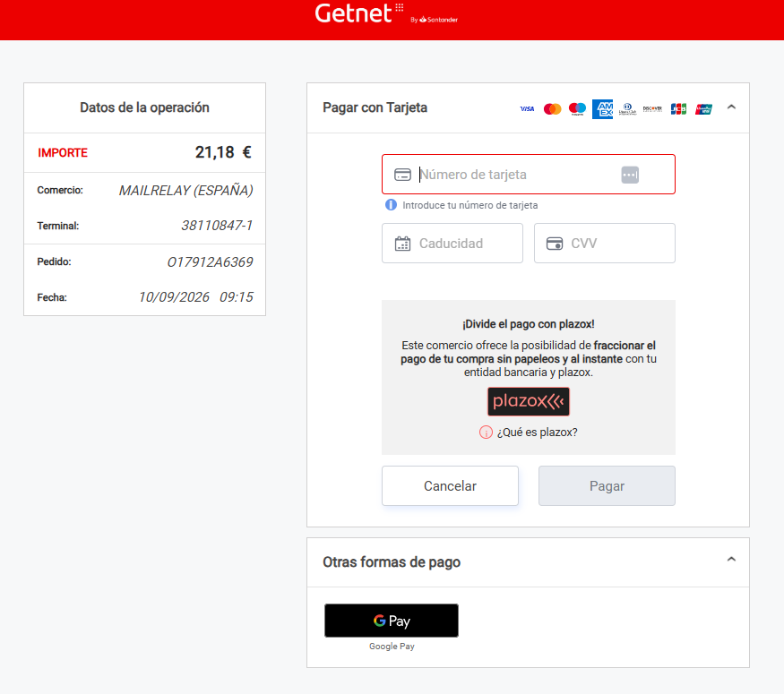The height and width of the screenshot is (694, 784).
Task: Click the UnionPay card logo
Action: (x=703, y=108)
